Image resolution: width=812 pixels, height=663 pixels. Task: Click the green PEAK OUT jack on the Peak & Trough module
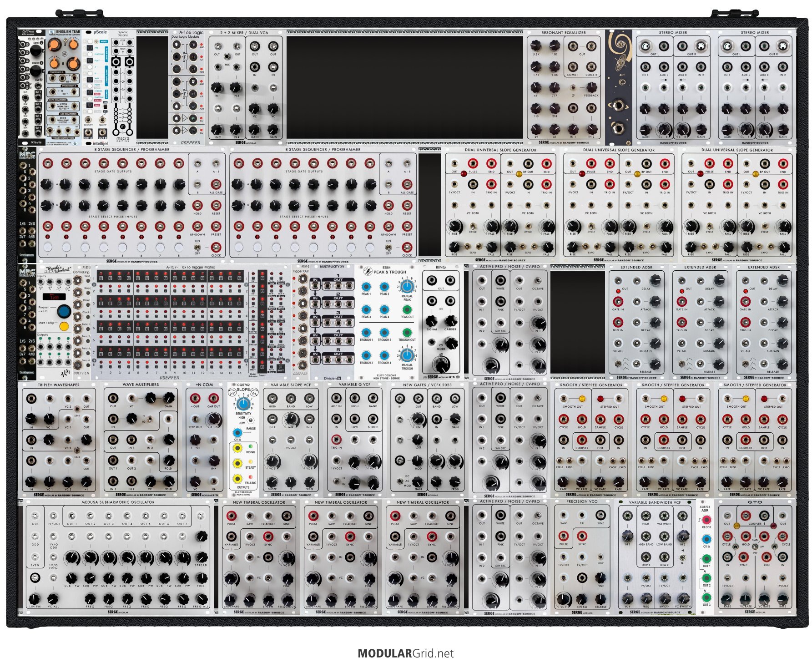tap(407, 310)
